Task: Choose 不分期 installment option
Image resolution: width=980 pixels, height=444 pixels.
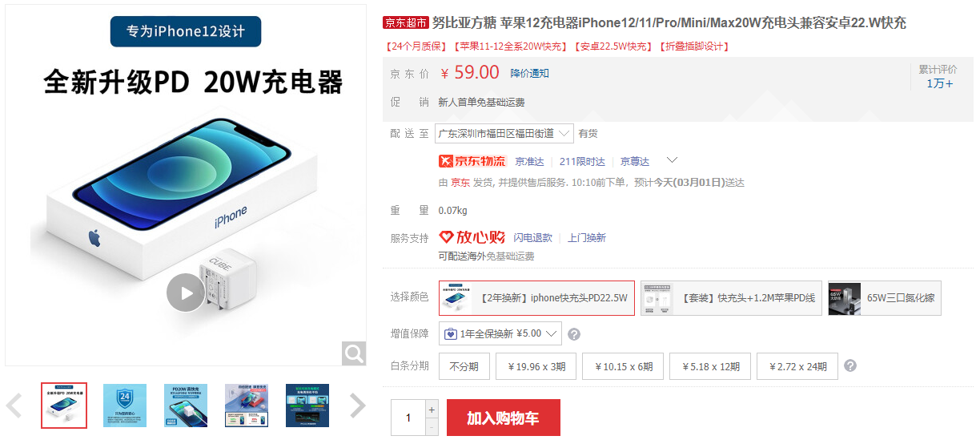Action: click(x=464, y=366)
